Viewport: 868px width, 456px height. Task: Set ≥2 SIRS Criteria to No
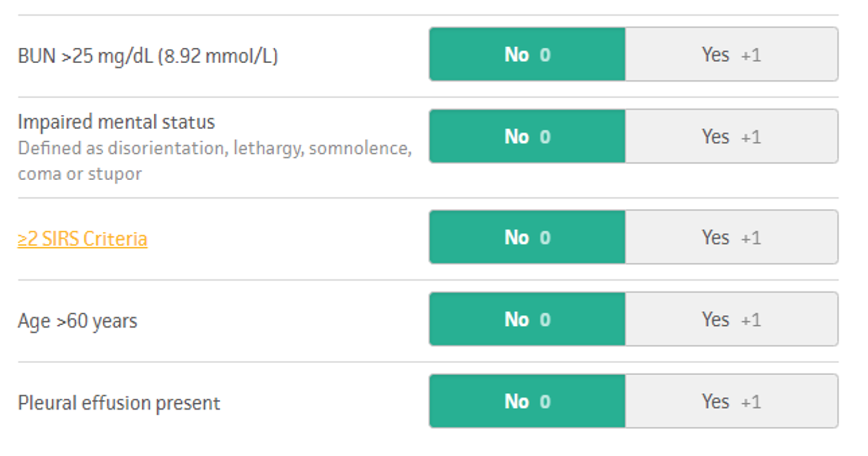click(527, 237)
